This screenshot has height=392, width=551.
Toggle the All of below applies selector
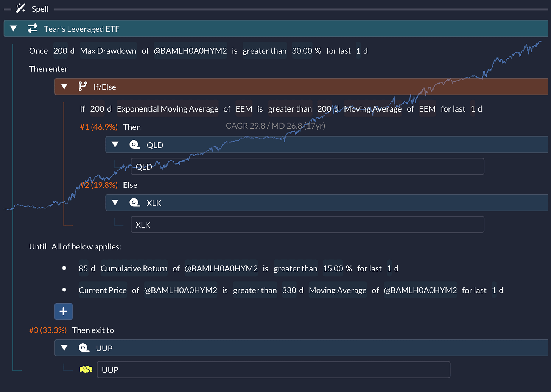pos(86,246)
